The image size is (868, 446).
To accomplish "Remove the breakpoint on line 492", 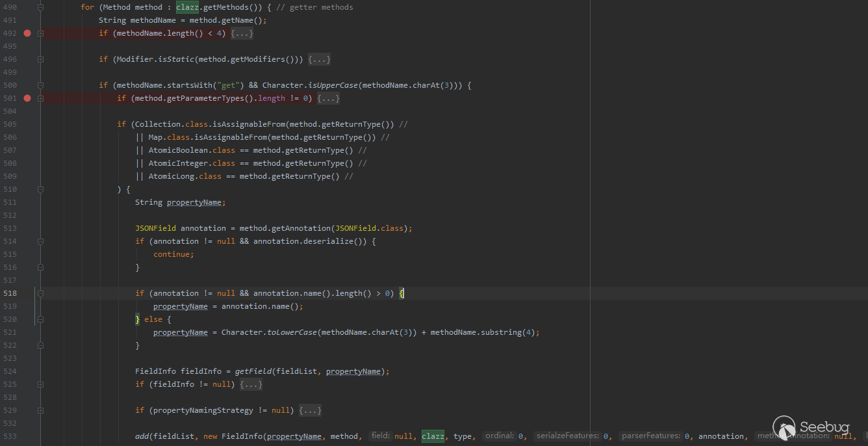I will pyautogui.click(x=27, y=33).
